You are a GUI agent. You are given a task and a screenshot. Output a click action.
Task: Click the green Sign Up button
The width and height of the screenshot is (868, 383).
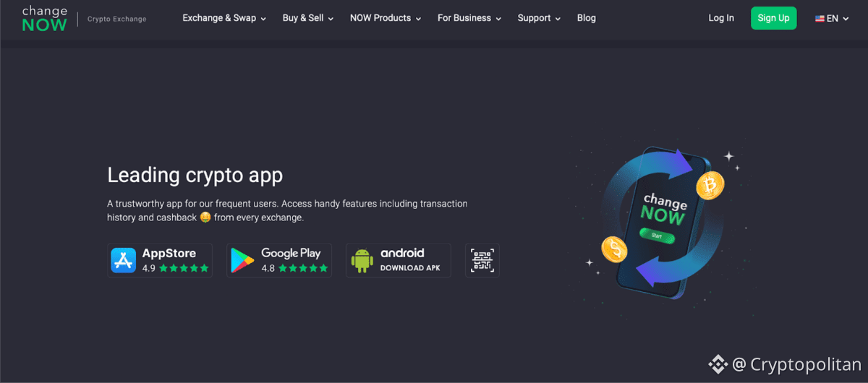(x=773, y=18)
